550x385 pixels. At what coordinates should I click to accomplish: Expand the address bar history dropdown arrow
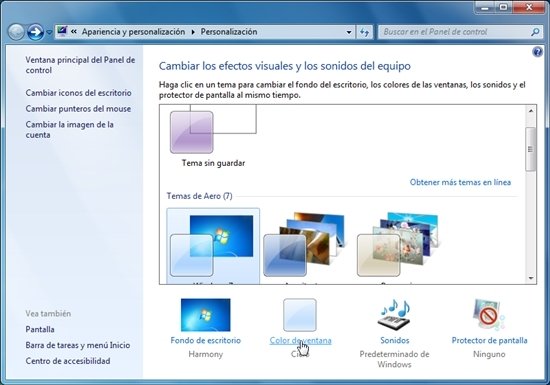click(349, 32)
